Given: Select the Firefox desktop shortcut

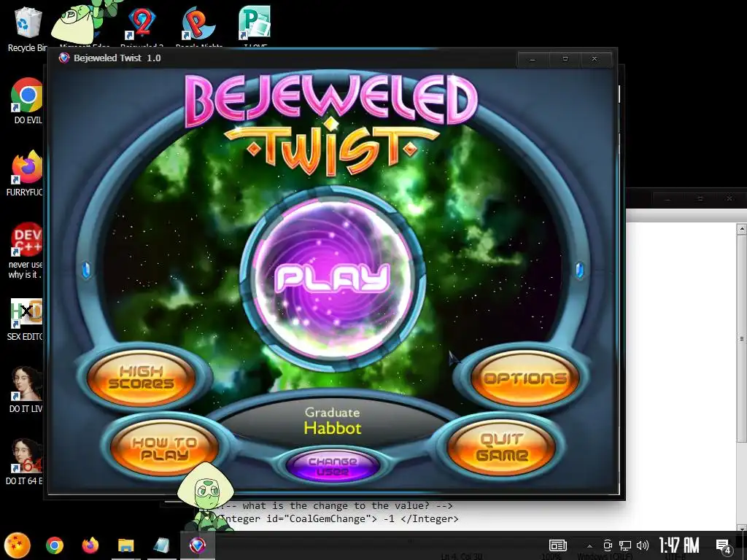Looking at the screenshot, I should [x=26, y=174].
